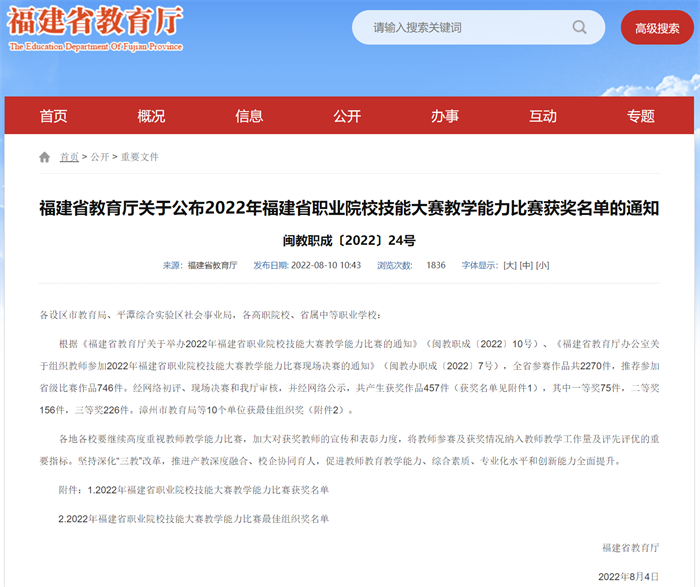Viewport: 700px width, 587px height.
Task: Open the 办事 navigation menu item
Action: click(x=445, y=116)
